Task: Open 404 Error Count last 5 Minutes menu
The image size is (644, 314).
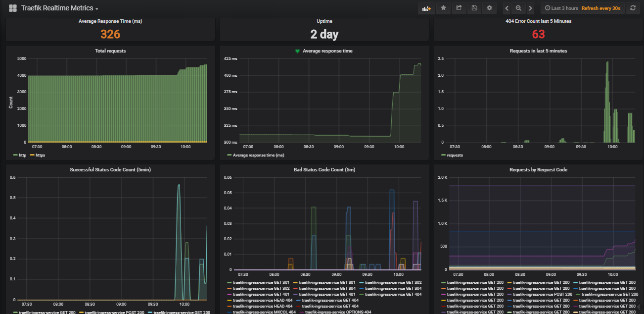Action: [538, 21]
